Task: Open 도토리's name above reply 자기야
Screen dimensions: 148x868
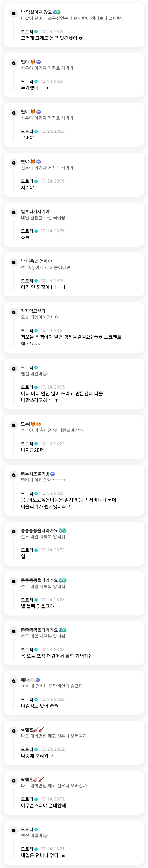Action: pyautogui.click(x=27, y=181)
